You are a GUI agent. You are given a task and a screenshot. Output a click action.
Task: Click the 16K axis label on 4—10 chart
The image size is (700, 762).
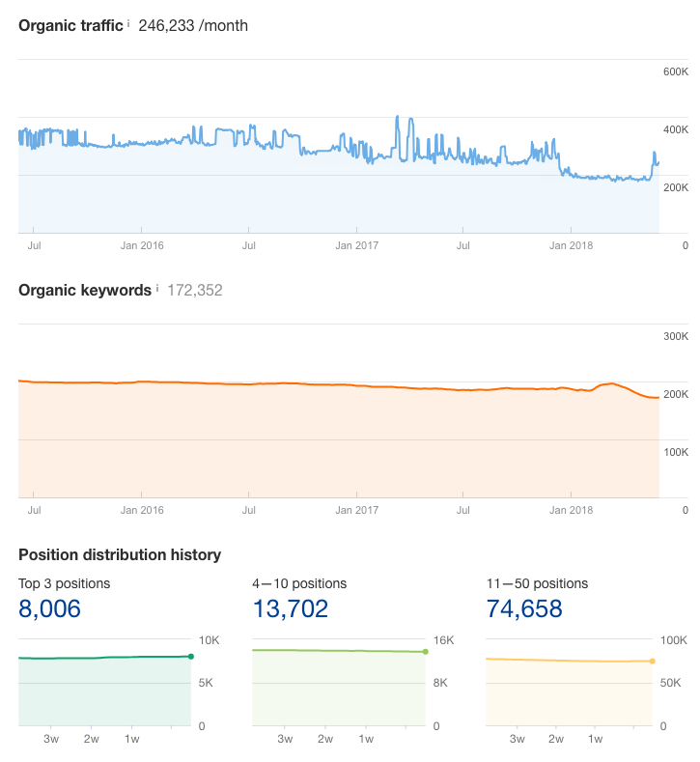tap(443, 640)
